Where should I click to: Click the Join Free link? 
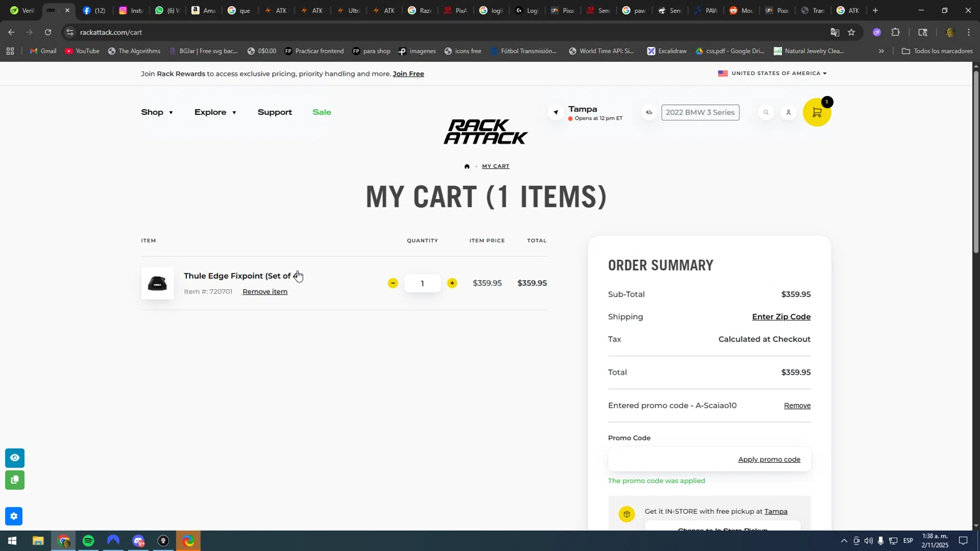click(408, 74)
